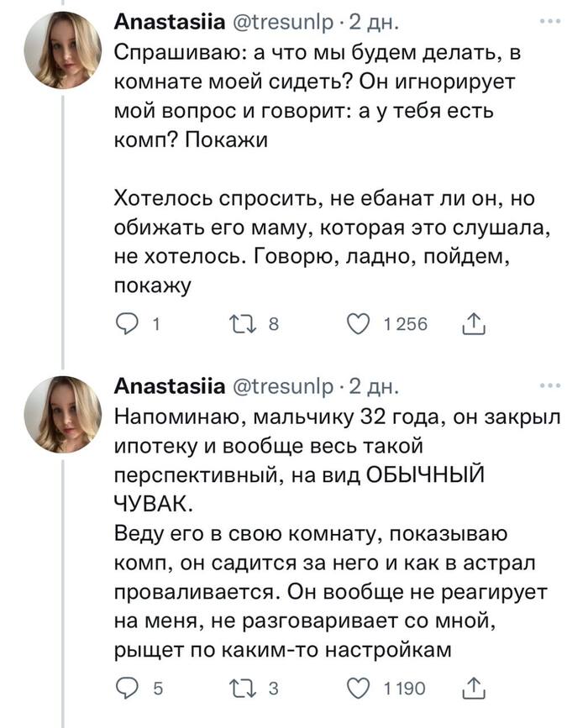The height and width of the screenshot is (728, 588).
Task: Click the Anastasiia name on bottom tweet
Action: point(168,385)
